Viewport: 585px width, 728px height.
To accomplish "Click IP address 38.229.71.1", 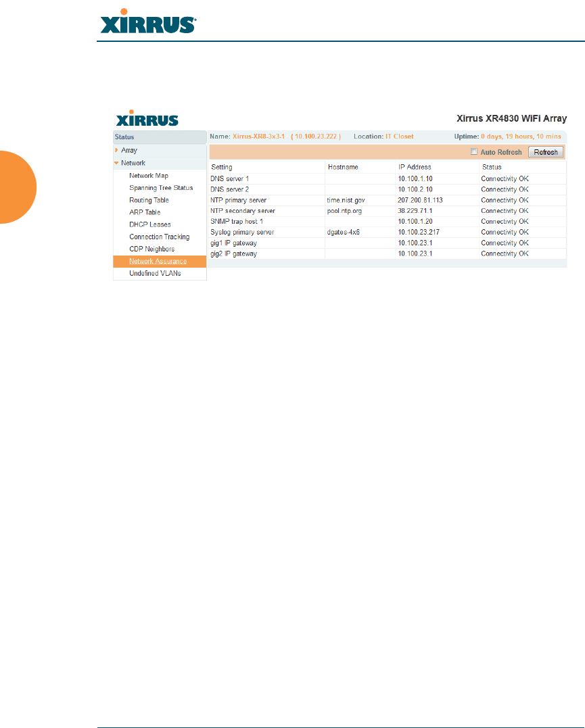I will 415,211.
